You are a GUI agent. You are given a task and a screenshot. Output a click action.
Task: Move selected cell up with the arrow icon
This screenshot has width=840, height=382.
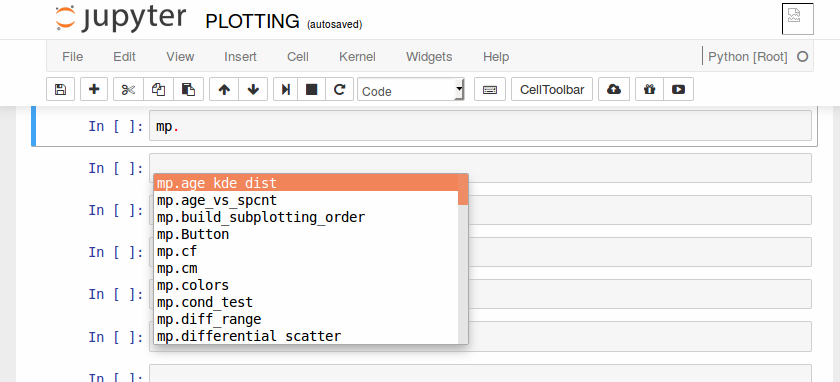pyautogui.click(x=224, y=89)
